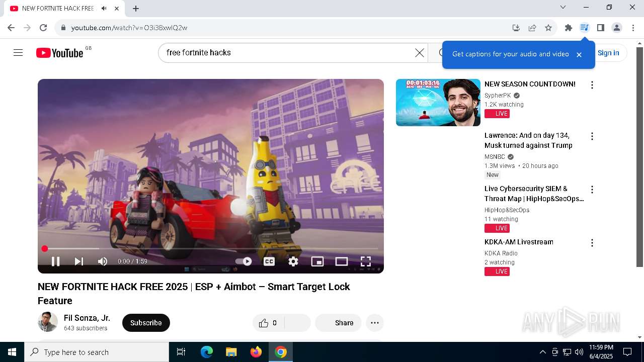The image size is (644, 362).
Task: Open the Extensions puzzle icon
Action: (x=569, y=28)
